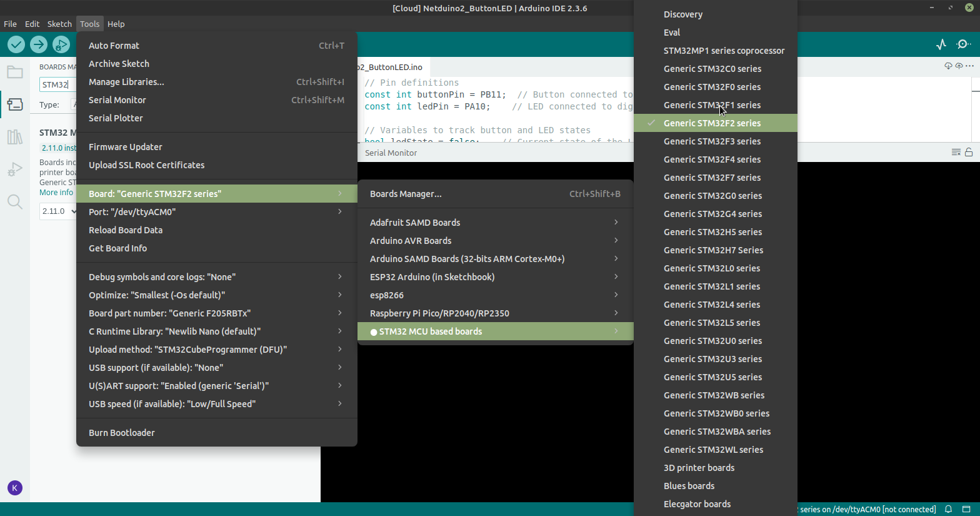Expand the Debug symbols and core logs submenu

[x=217, y=277]
